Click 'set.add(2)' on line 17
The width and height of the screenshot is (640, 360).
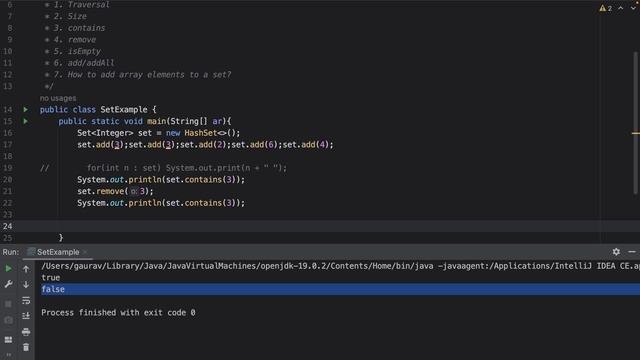203,145
